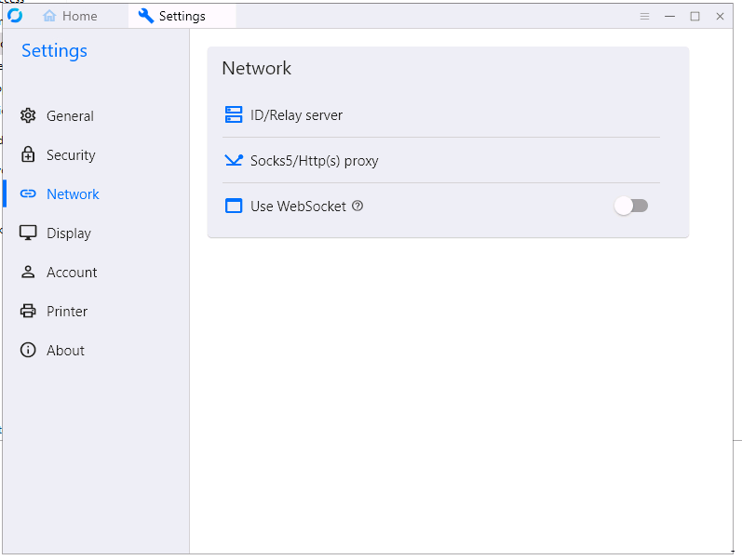This screenshot has width=742, height=560.
Task: Close the RustDesk window
Action: (x=720, y=16)
